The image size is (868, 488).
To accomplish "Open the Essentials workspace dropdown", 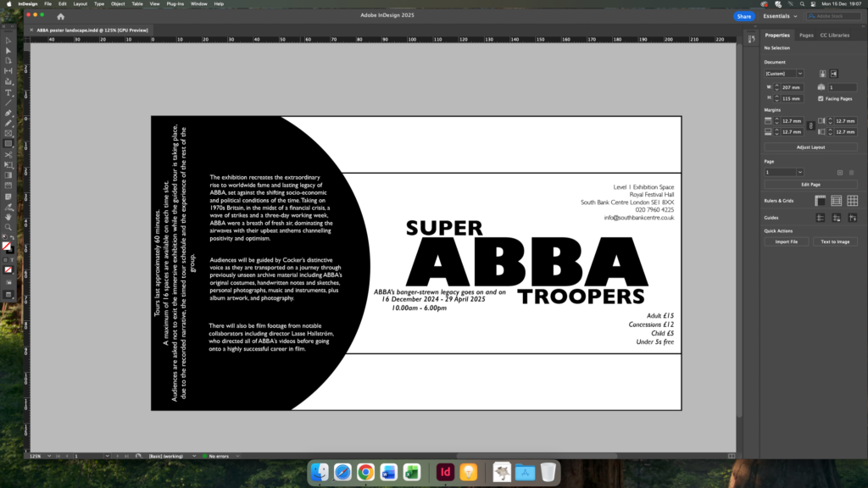I will (x=781, y=16).
